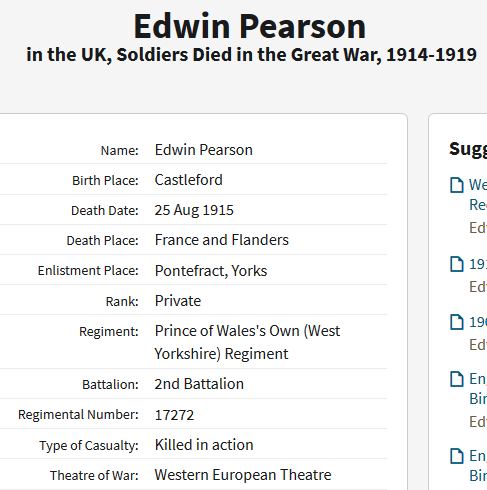Screen dimensions: 487x490
Task: Open the suggested record link starting '191'
Action: click(x=478, y=264)
